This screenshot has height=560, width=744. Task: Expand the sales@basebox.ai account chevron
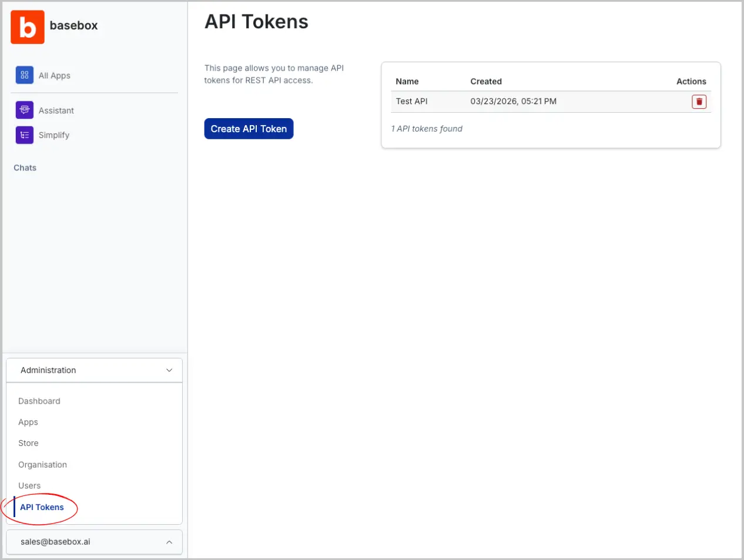click(169, 542)
